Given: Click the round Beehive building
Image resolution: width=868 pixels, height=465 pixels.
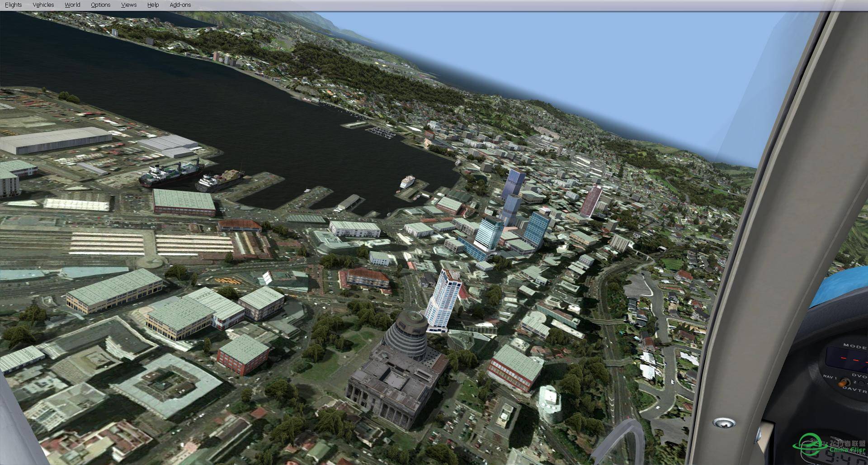Looking at the screenshot, I should pos(406,335).
